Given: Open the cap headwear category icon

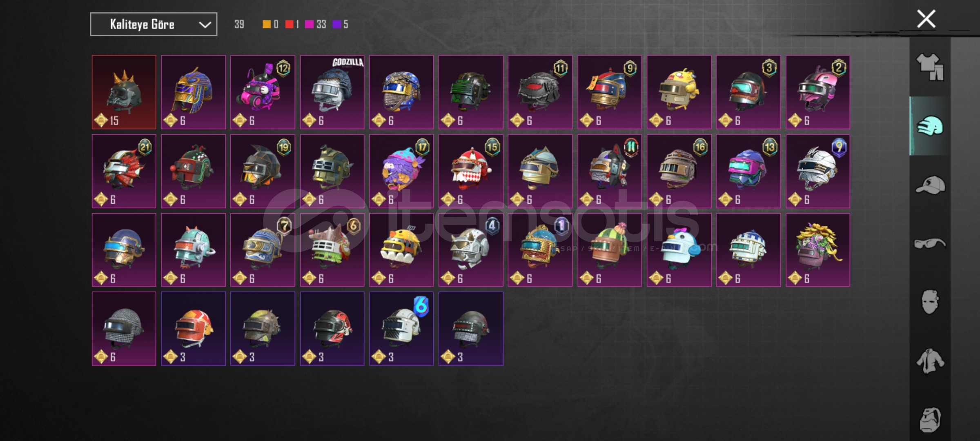Looking at the screenshot, I should pyautogui.click(x=930, y=185).
